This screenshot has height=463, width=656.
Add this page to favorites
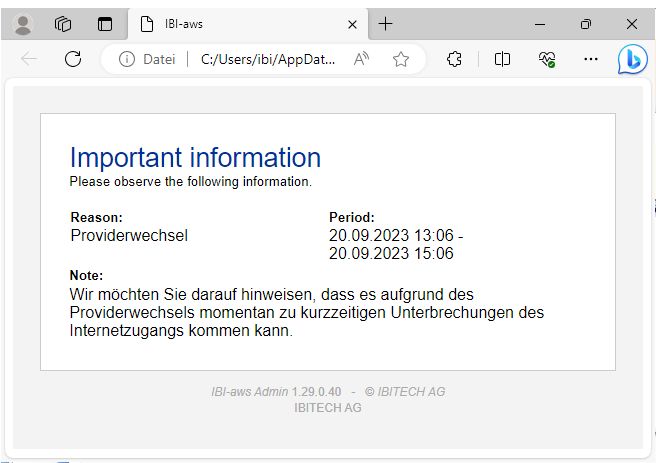click(401, 59)
